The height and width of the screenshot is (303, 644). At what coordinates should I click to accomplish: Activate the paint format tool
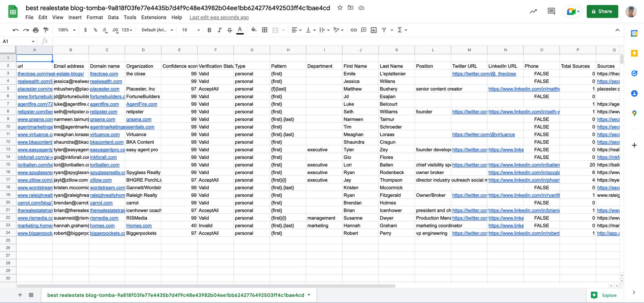click(45, 30)
